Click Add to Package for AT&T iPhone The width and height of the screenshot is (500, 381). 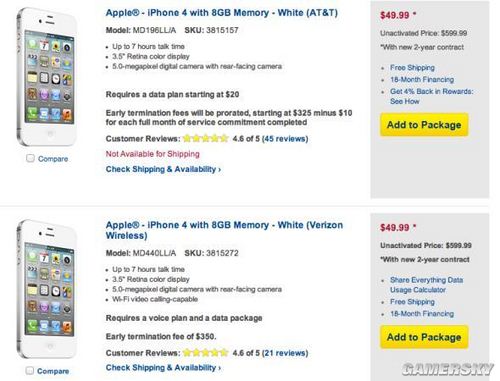pyautogui.click(x=424, y=125)
